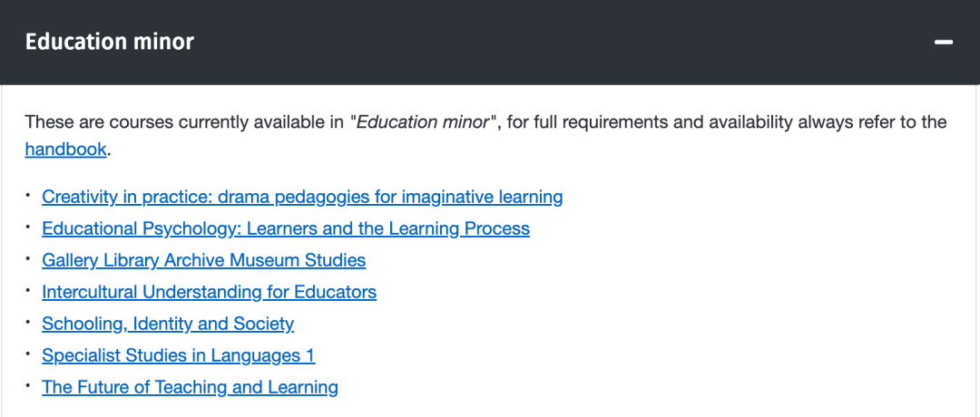The image size is (980, 417).
Task: Open Educational Psychology: Learners and the Learning Process
Action: point(286,228)
